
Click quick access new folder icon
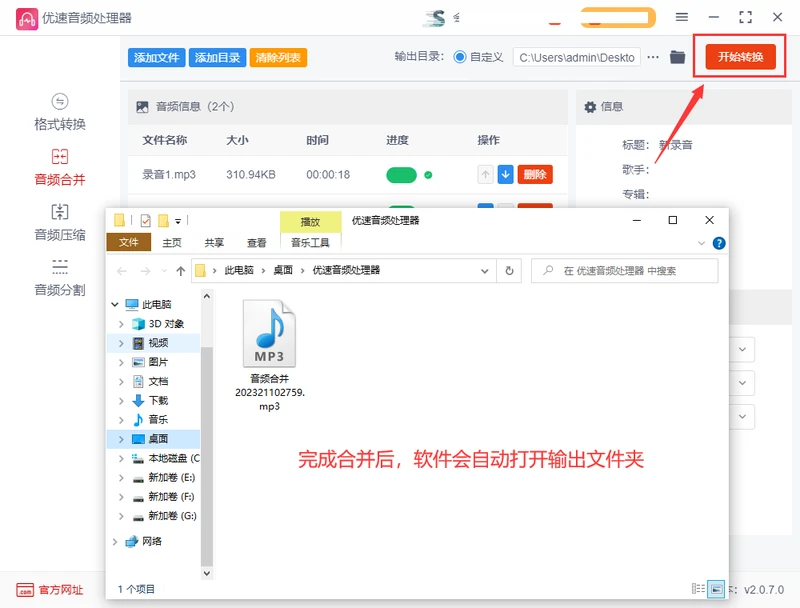coord(163,220)
